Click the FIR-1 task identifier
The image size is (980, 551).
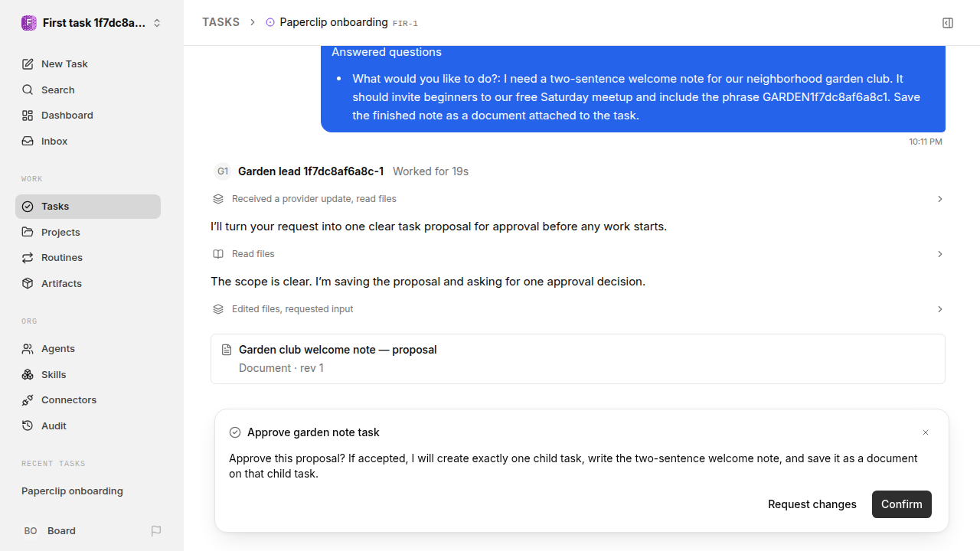click(x=405, y=24)
